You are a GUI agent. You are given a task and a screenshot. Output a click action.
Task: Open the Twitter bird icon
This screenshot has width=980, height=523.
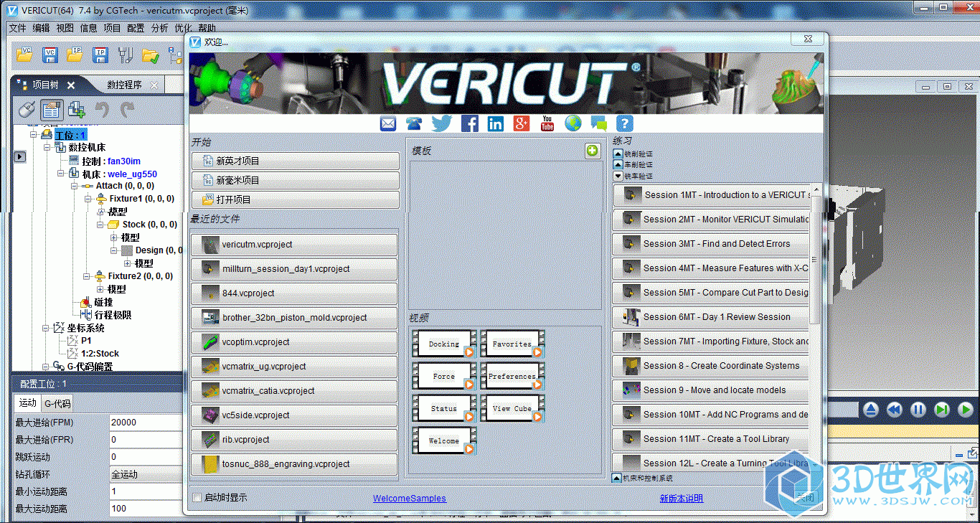click(x=441, y=123)
